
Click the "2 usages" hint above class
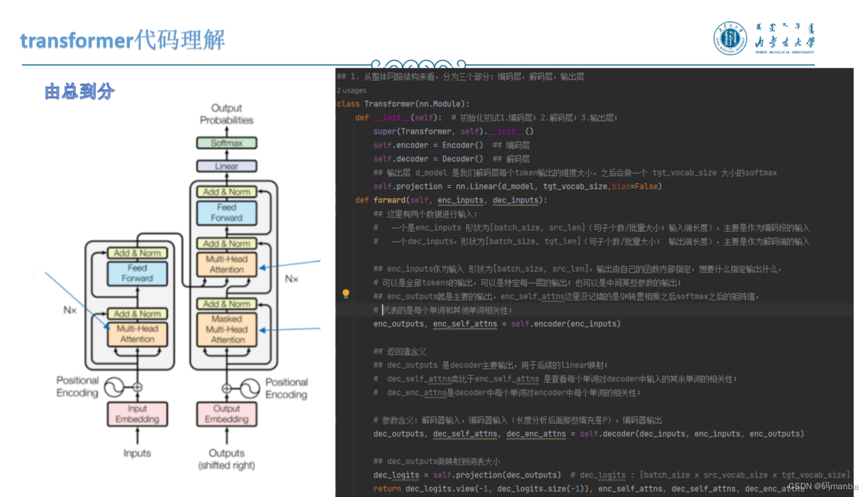point(351,90)
